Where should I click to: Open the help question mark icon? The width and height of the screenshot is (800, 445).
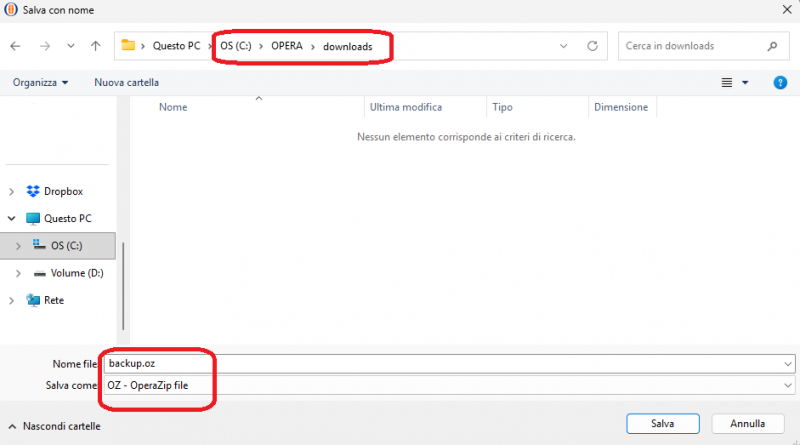[x=780, y=82]
